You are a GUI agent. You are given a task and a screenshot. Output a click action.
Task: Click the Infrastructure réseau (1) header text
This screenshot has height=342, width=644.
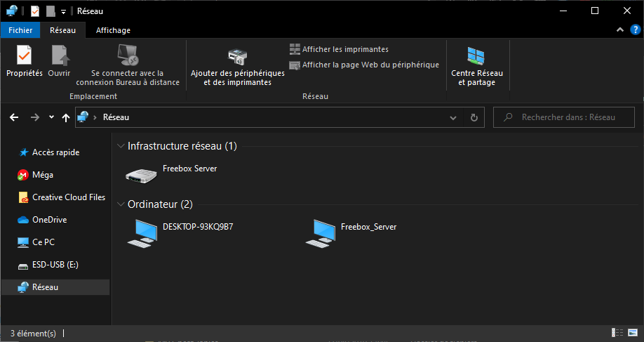(182, 146)
